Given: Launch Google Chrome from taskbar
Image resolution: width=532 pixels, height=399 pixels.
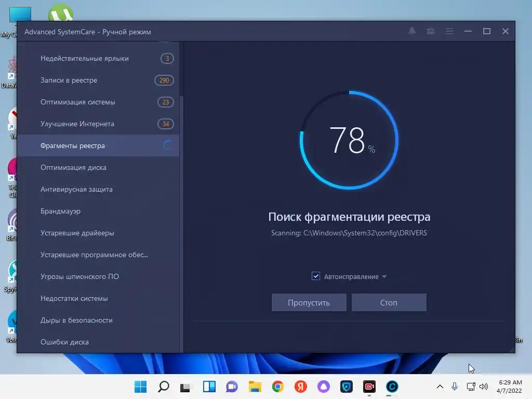Looking at the screenshot, I should coord(277,387).
